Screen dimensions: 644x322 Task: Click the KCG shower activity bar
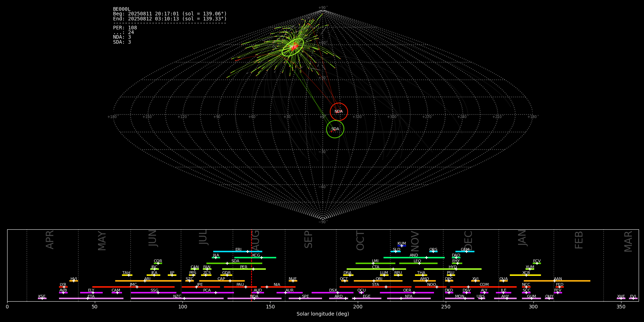pyautogui.click(x=255, y=258)
